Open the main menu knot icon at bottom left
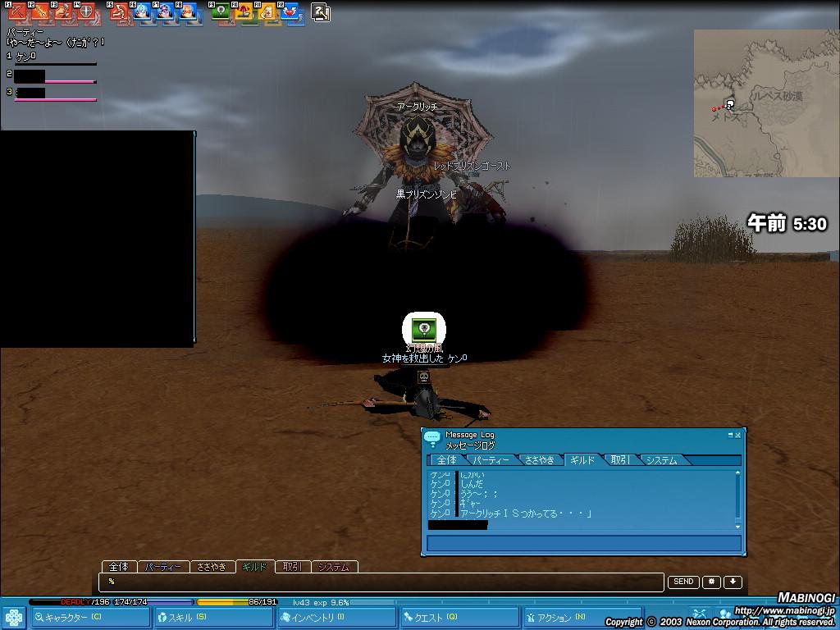840x630 pixels. [14, 618]
